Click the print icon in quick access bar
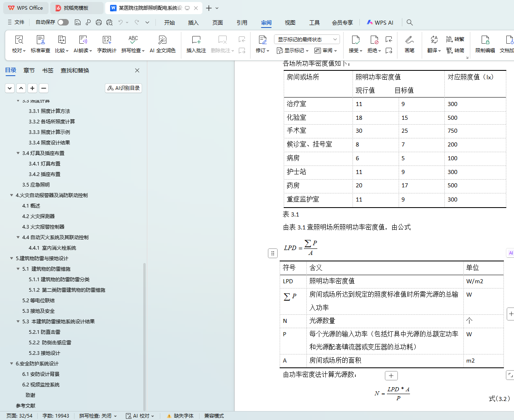514x420 pixels. coord(99,22)
